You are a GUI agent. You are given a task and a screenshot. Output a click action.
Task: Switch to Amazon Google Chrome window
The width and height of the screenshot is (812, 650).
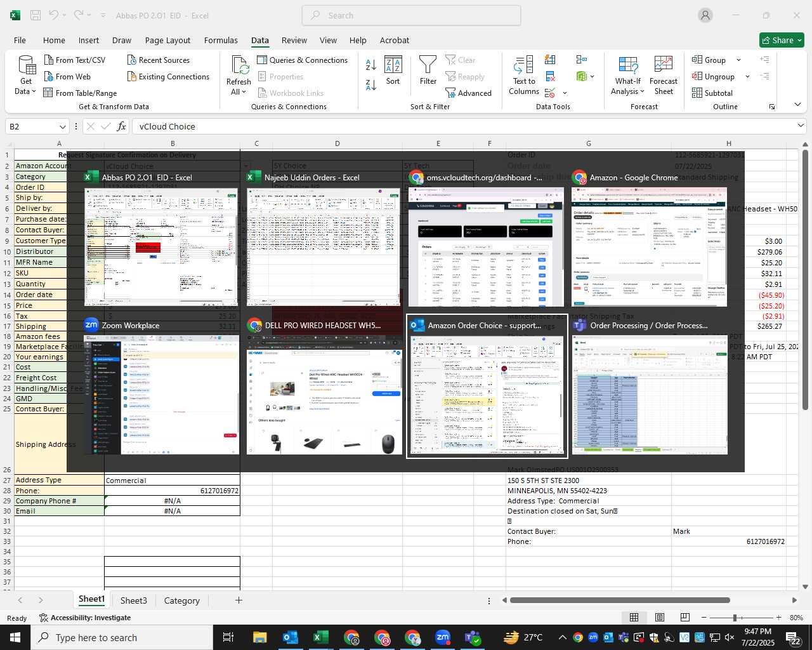click(x=649, y=239)
